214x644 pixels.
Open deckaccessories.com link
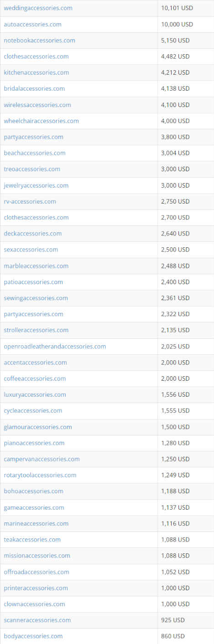pyautogui.click(x=33, y=234)
